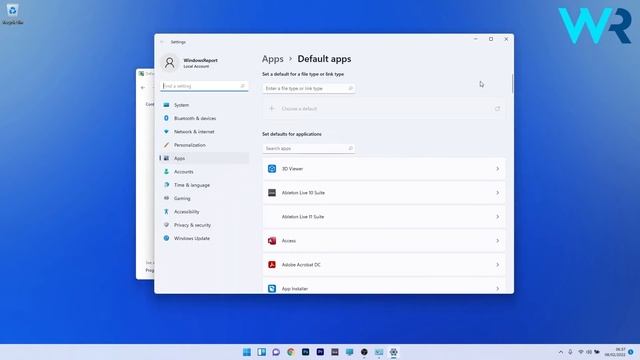Image resolution: width=640 pixels, height=360 pixels.
Task: Open the taskbar clock and date
Action: coord(615,352)
